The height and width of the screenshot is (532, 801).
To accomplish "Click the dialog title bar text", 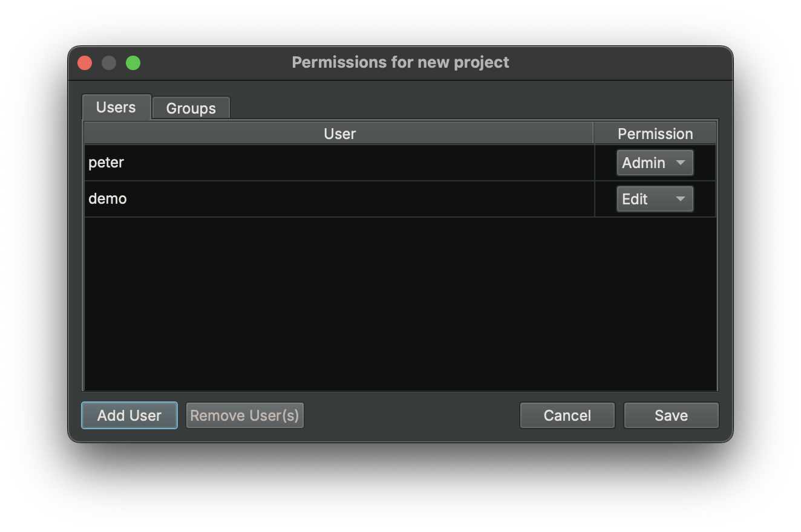I will tap(400, 62).
